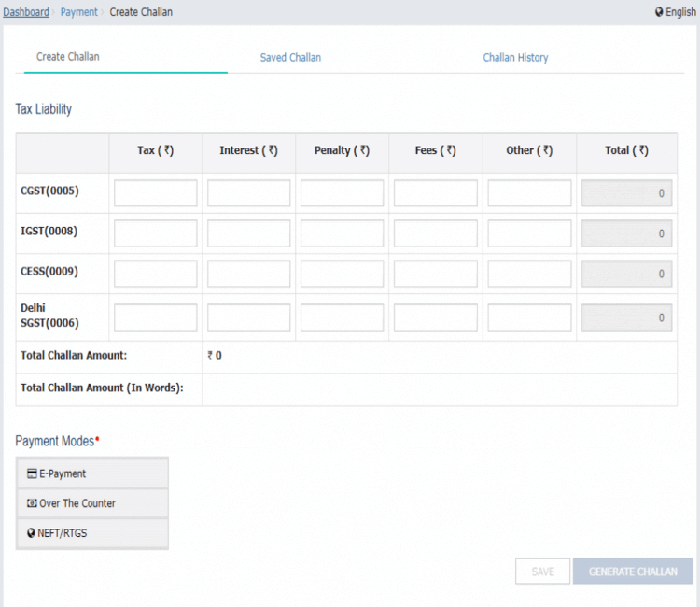This screenshot has height=607, width=700.
Task: Focus the Delhi SGST(0006) Fees input field
Action: [x=436, y=318]
